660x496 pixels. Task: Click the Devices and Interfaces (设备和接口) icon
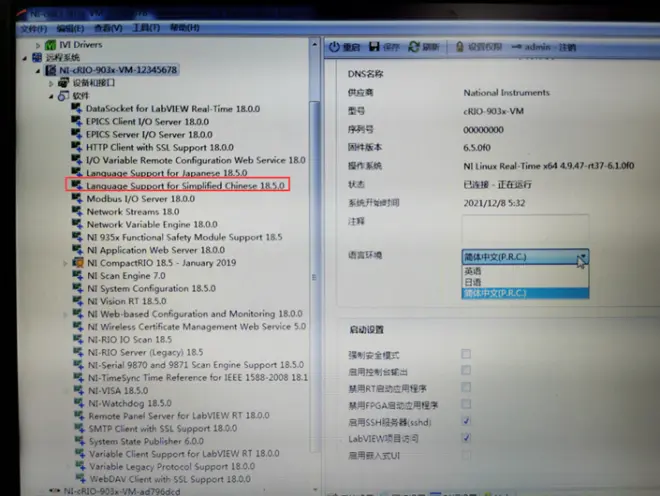pyautogui.click(x=64, y=83)
